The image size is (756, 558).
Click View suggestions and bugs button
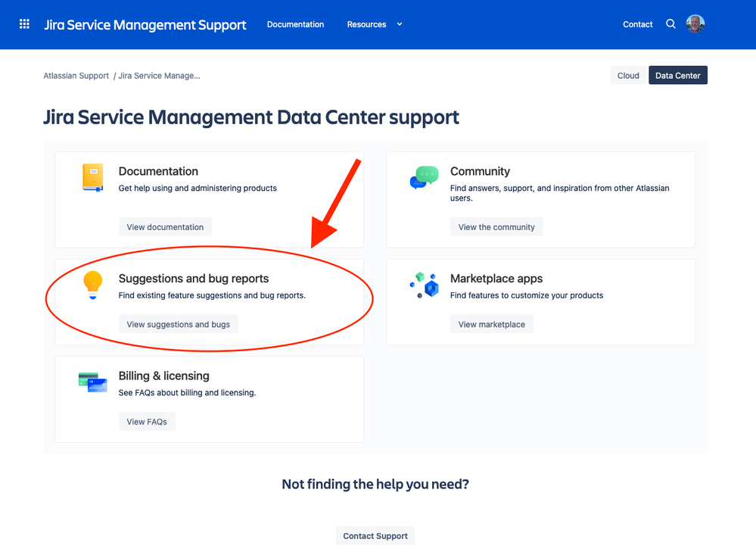[179, 324]
